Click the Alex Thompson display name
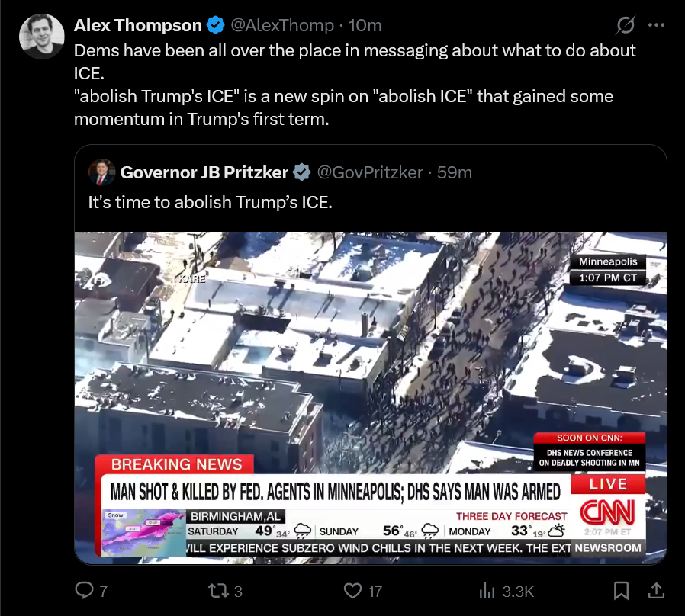This screenshot has height=616, width=685. [137, 25]
